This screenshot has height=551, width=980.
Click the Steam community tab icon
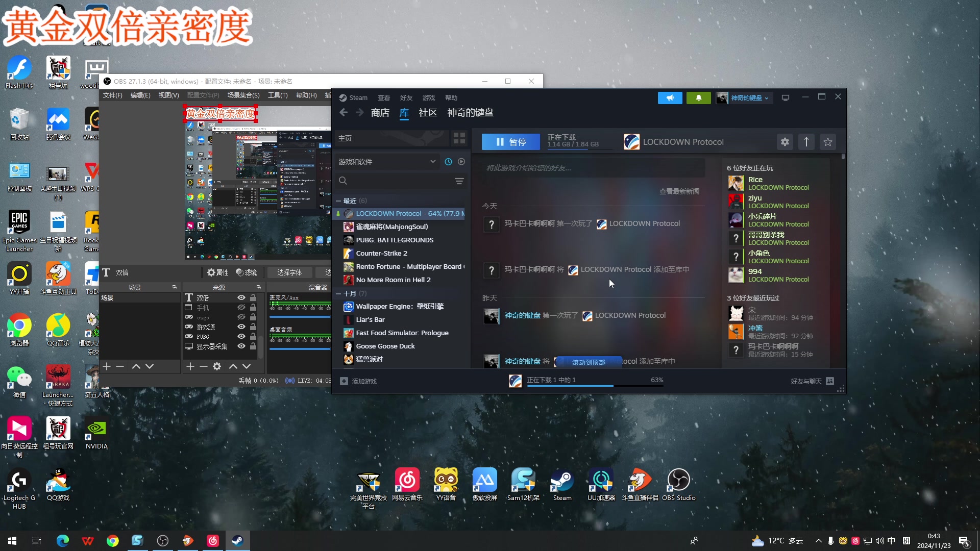(x=428, y=112)
